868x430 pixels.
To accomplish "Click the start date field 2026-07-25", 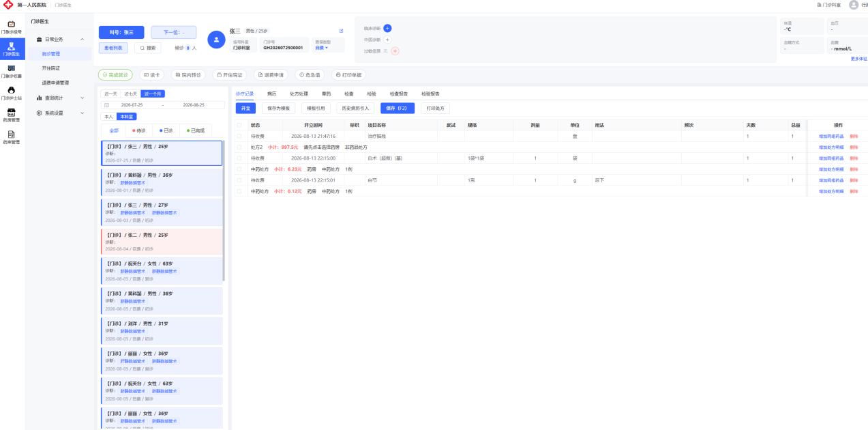I will [132, 105].
